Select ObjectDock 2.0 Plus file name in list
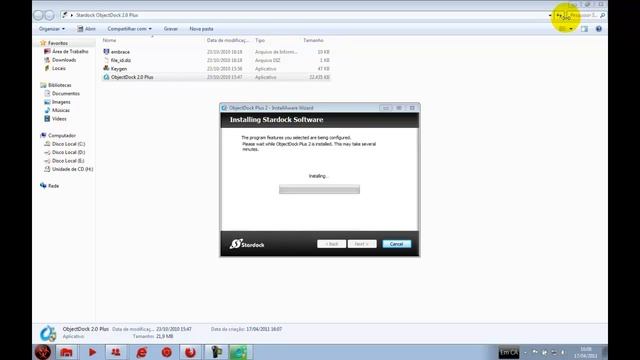 click(x=132, y=77)
